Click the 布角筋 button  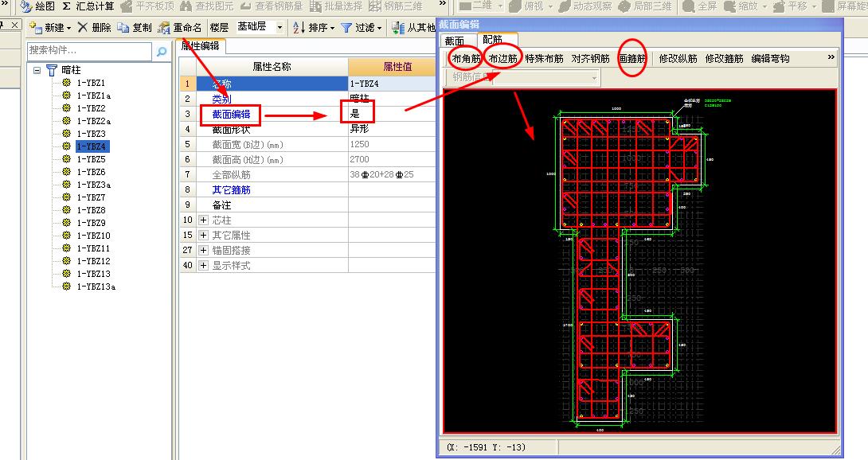click(466, 58)
